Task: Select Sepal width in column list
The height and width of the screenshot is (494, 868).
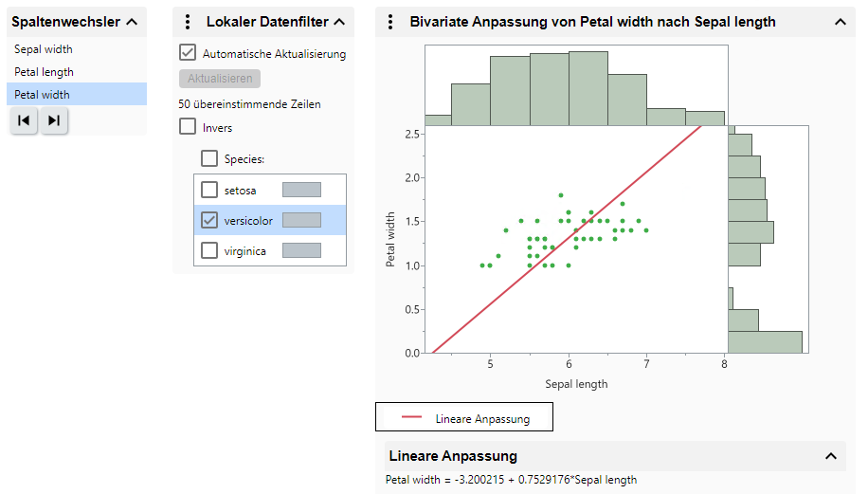Action: coord(44,49)
